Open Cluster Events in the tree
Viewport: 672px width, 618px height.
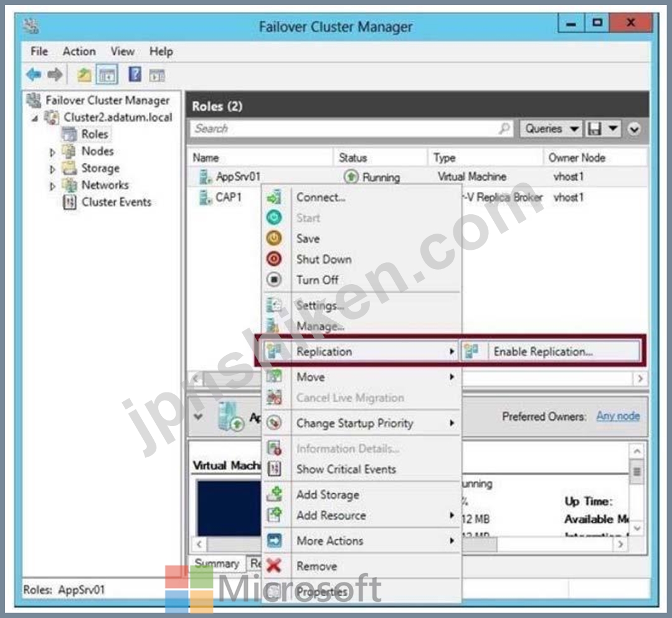coord(116,202)
